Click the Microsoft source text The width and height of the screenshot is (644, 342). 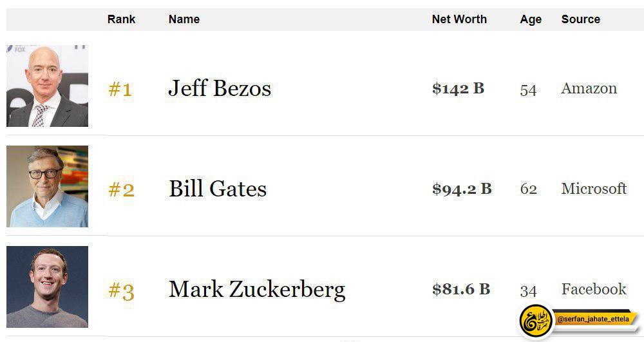594,189
